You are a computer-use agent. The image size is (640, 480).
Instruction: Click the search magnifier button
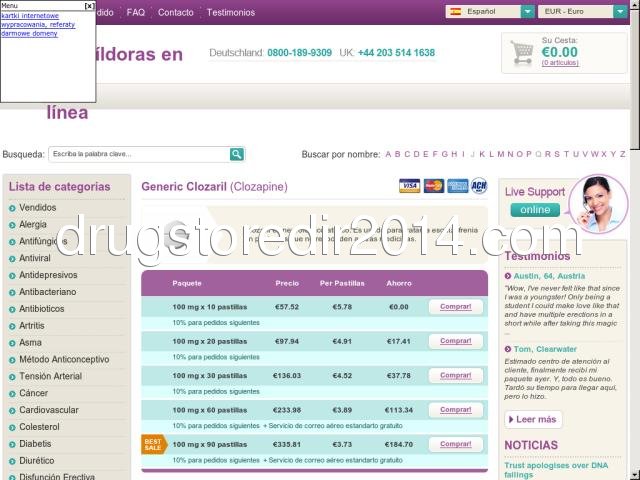coord(237,154)
